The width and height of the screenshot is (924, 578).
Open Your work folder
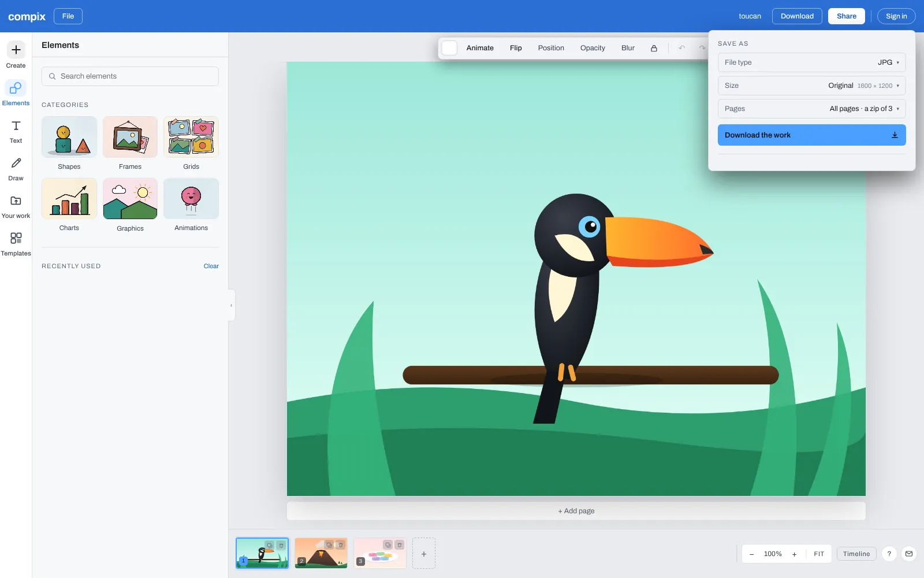coord(16,206)
